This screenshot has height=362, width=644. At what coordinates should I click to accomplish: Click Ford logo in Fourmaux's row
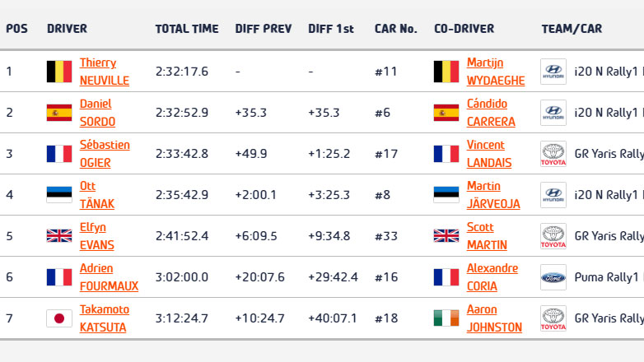[553, 277]
